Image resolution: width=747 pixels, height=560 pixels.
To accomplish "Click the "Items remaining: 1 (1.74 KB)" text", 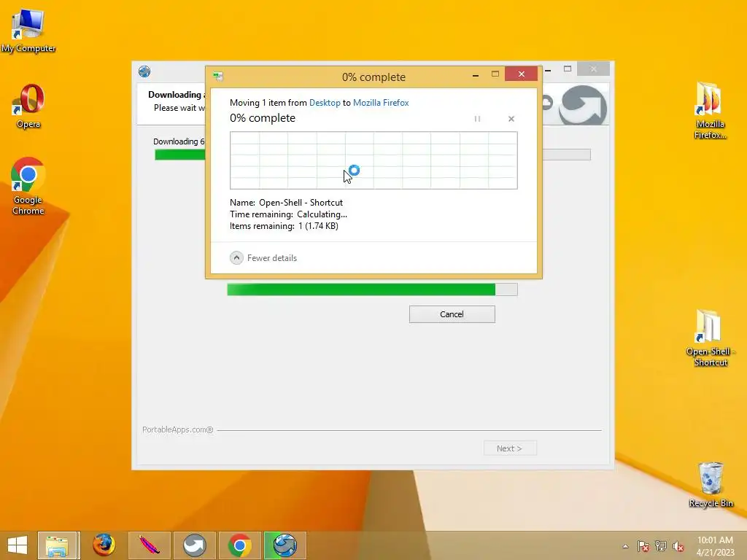I will click(284, 226).
